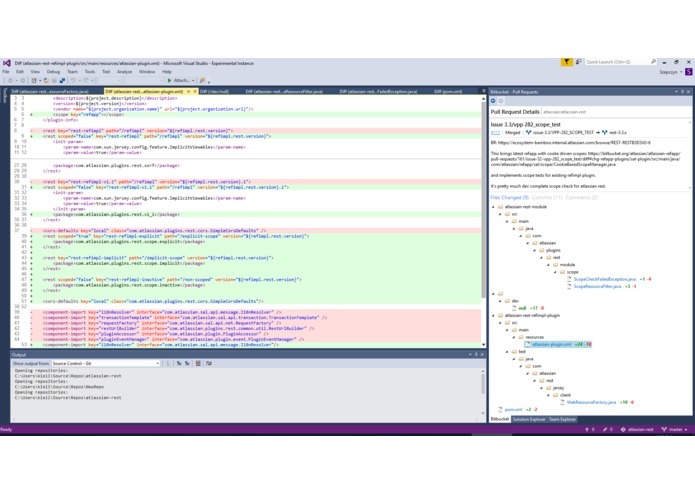Open the feedback icon beside Quick Launch

(578, 62)
